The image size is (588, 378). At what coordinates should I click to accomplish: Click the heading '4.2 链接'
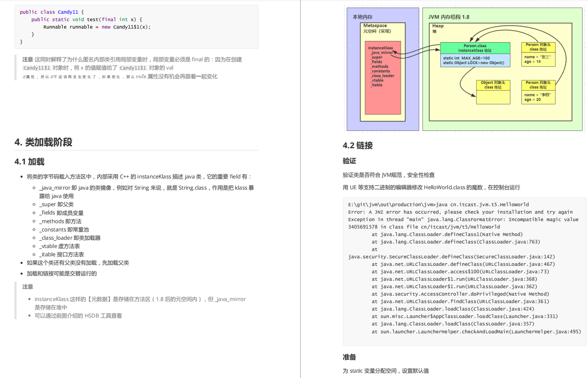click(x=358, y=145)
